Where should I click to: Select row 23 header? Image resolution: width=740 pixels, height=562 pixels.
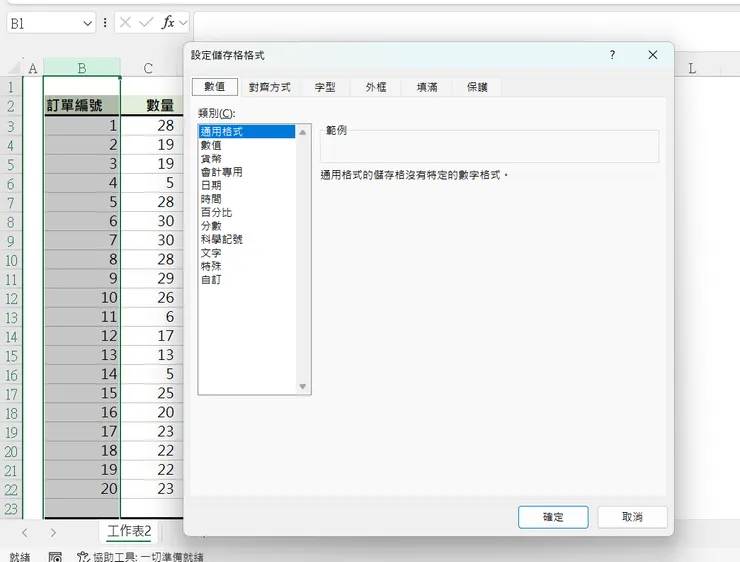coord(10,509)
